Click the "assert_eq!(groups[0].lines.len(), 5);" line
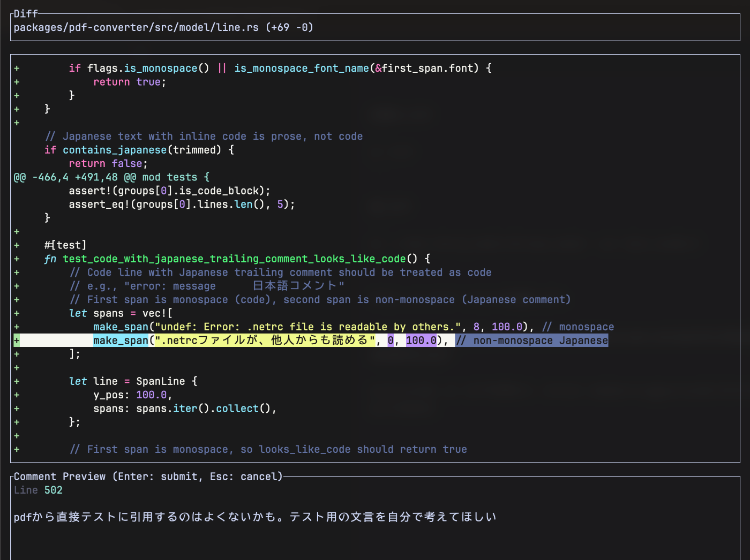The image size is (750, 560). coord(182,204)
